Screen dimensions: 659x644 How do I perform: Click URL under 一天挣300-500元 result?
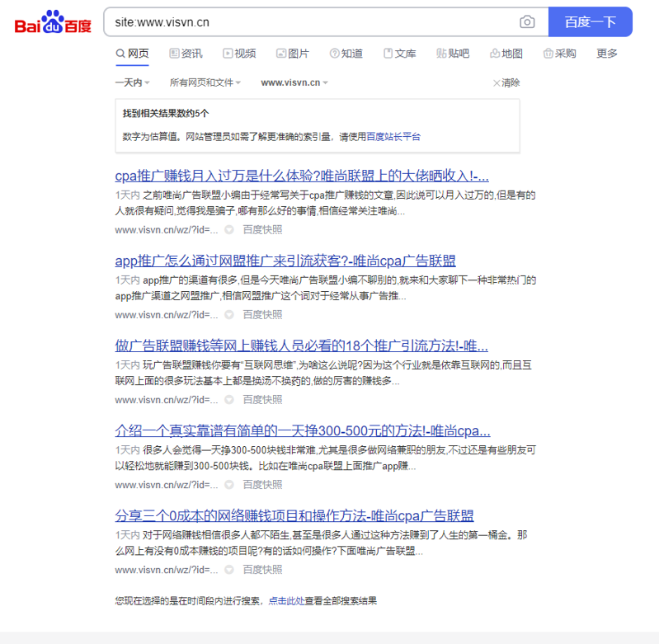[x=167, y=485]
